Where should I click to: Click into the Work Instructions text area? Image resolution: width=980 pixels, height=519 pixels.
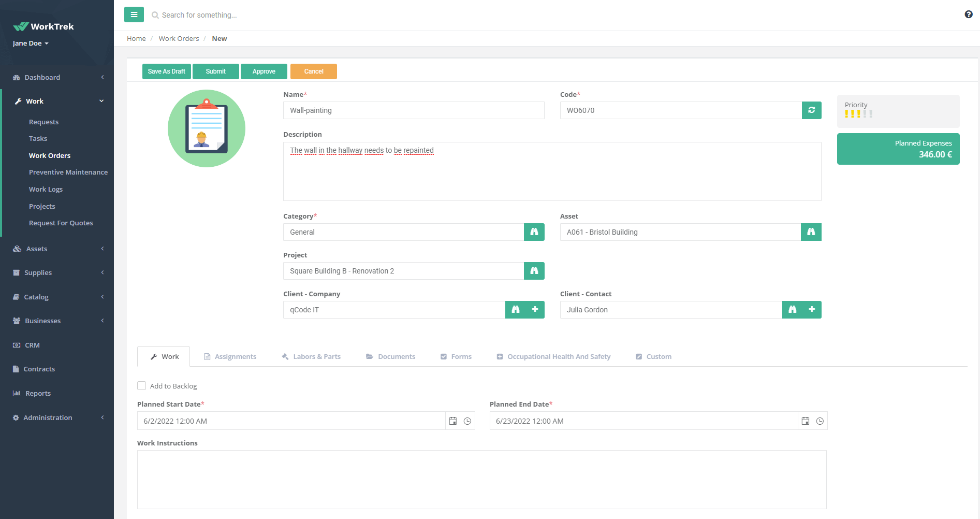click(481, 479)
